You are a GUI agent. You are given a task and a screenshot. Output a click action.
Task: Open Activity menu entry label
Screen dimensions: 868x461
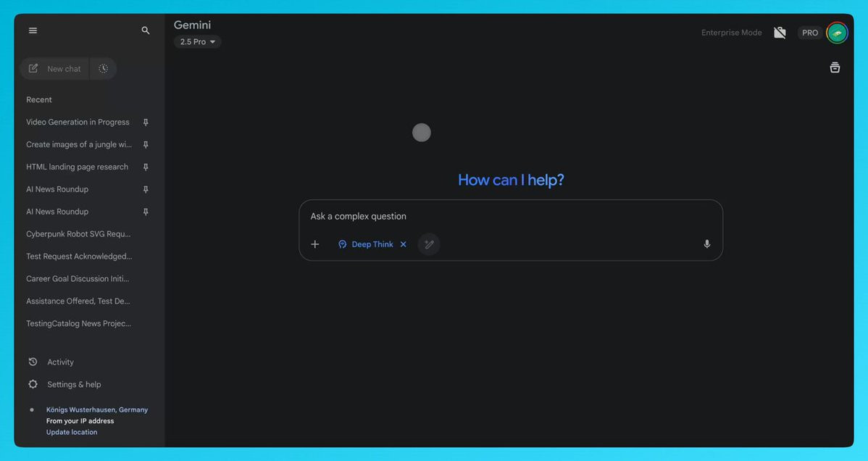[60, 362]
